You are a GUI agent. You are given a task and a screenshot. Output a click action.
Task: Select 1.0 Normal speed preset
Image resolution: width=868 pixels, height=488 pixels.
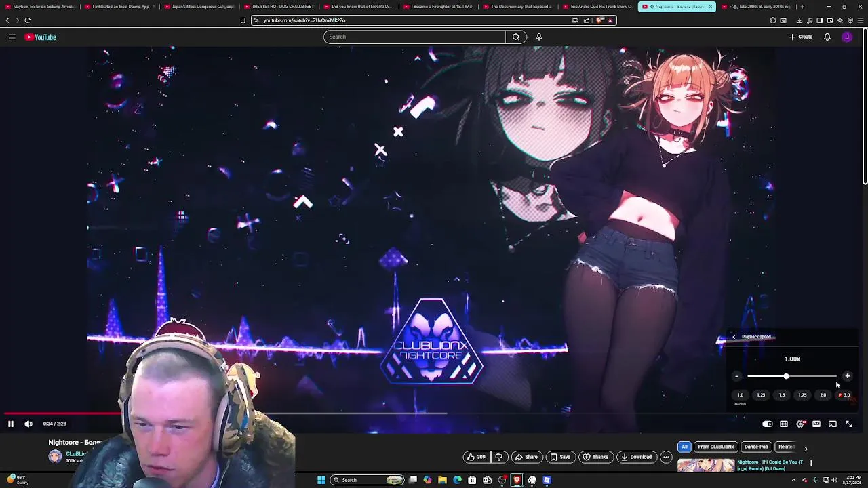(x=741, y=395)
